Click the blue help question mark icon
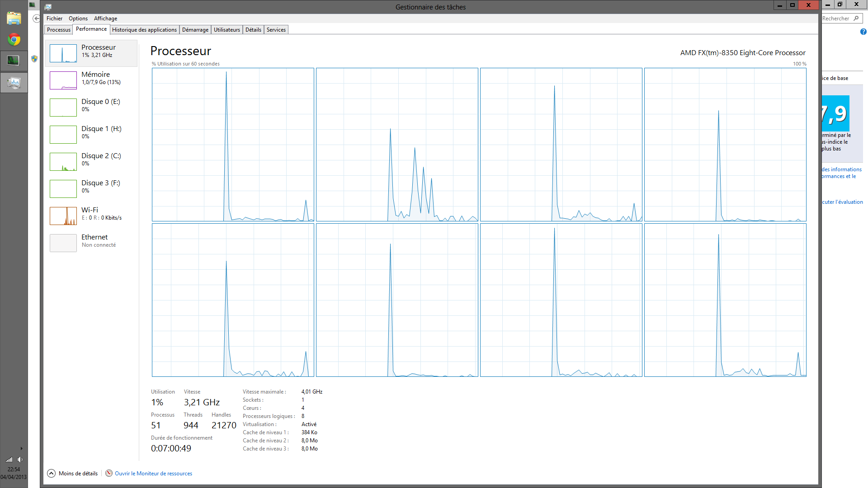The height and width of the screenshot is (488, 868). (x=863, y=32)
